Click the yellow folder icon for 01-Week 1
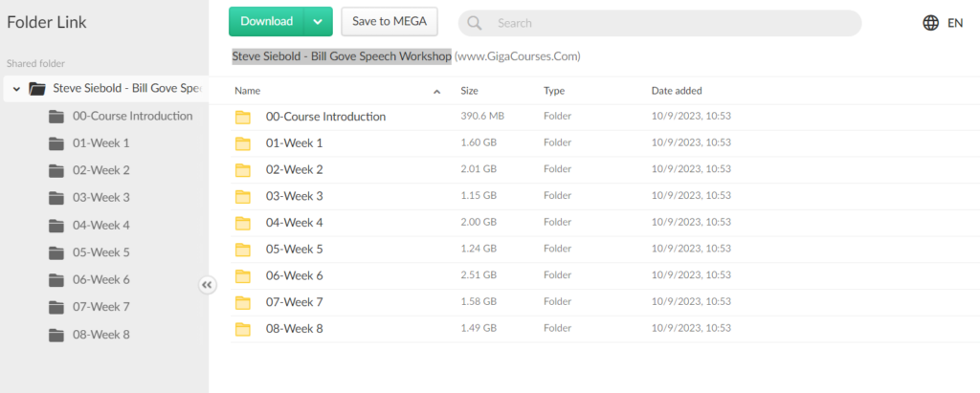This screenshot has height=393, width=980. (x=243, y=143)
